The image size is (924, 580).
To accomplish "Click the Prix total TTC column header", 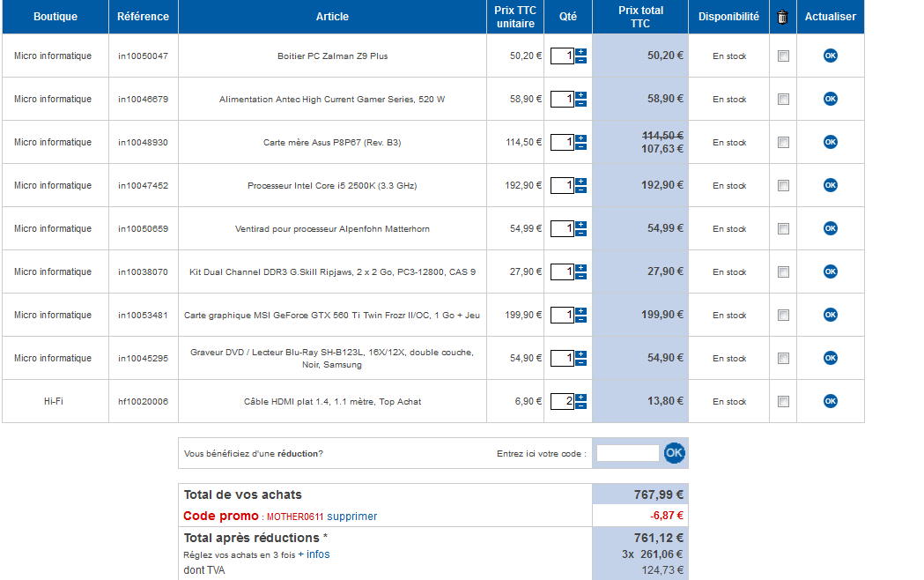I will point(640,17).
